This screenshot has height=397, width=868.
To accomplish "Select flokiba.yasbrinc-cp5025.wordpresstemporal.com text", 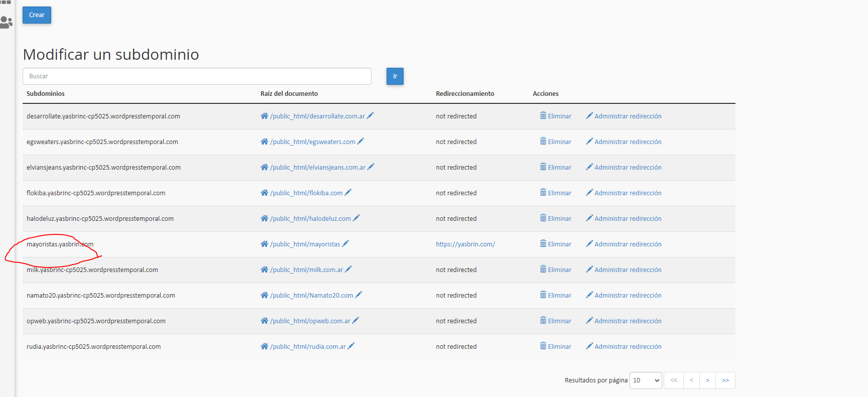I will (x=96, y=193).
